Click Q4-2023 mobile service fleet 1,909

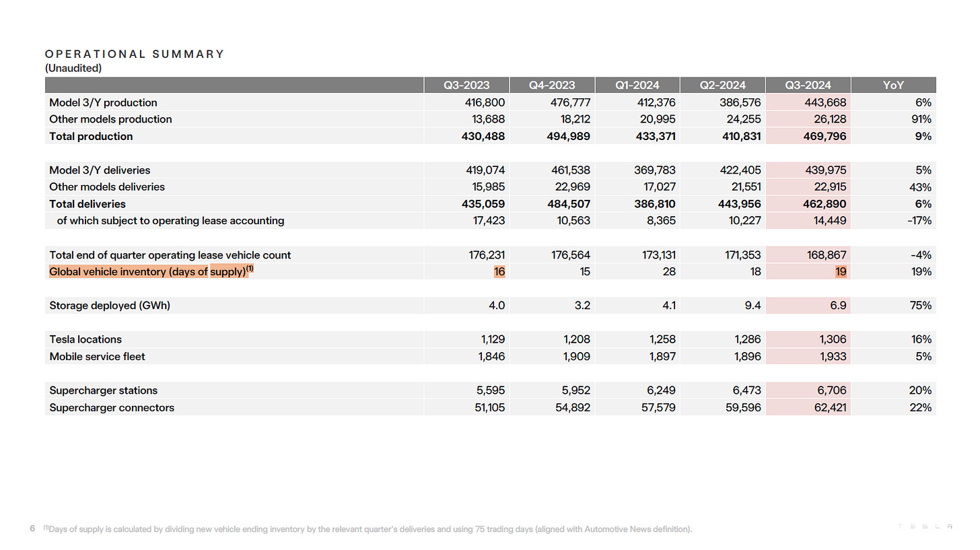(577, 356)
